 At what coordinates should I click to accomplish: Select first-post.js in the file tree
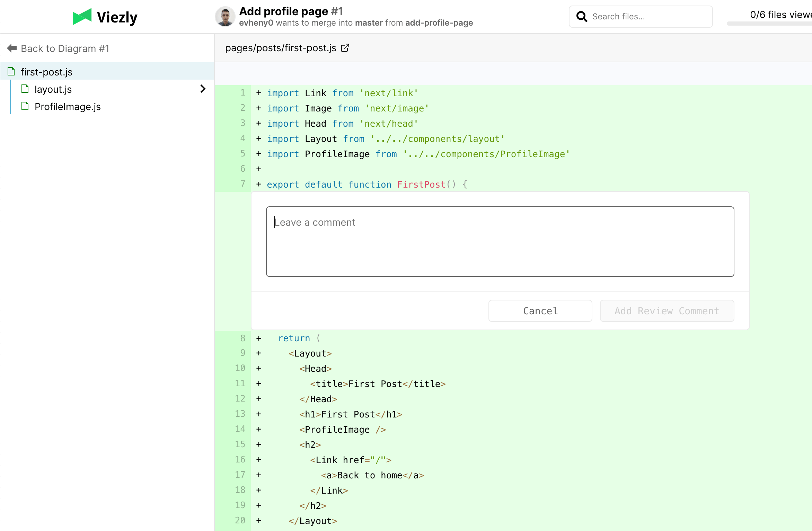[46, 72]
